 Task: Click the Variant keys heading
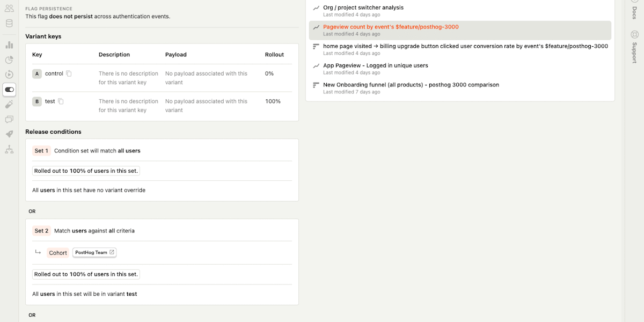point(43,36)
